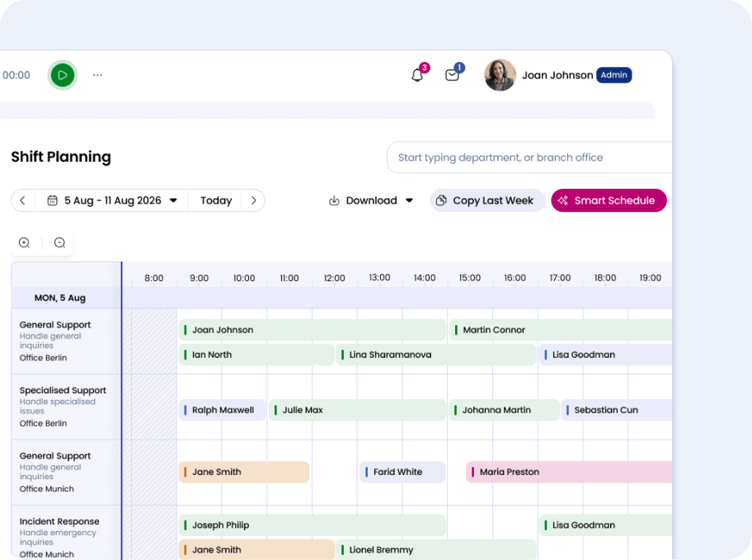Screen dimensions: 752x560
Task: Click the Admin badge next to Joan Johnson
Action: 613,75
